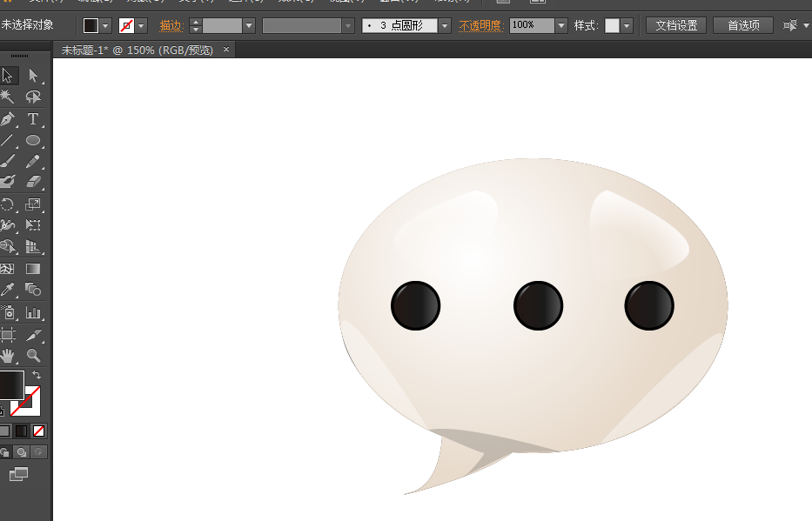Select the Mesh tool
This screenshot has height=521, width=812.
click(7, 269)
